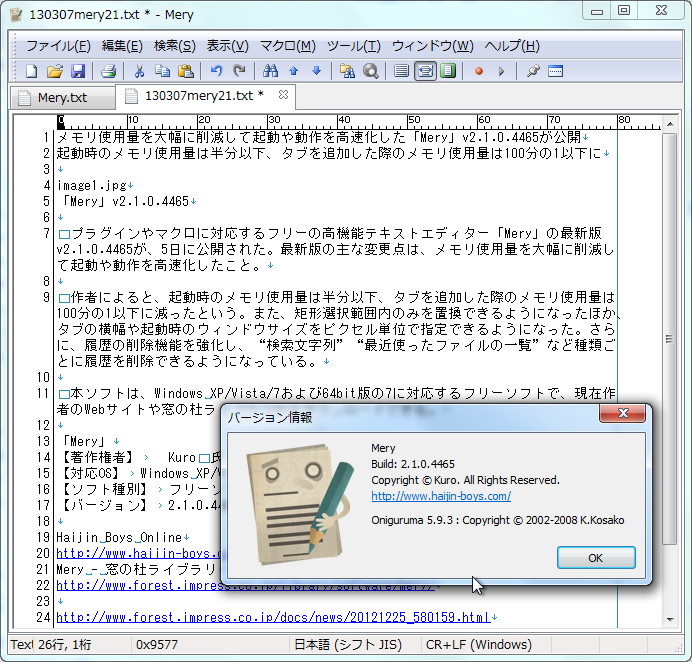
Task: Open a file via folder icon
Action: coord(55,71)
